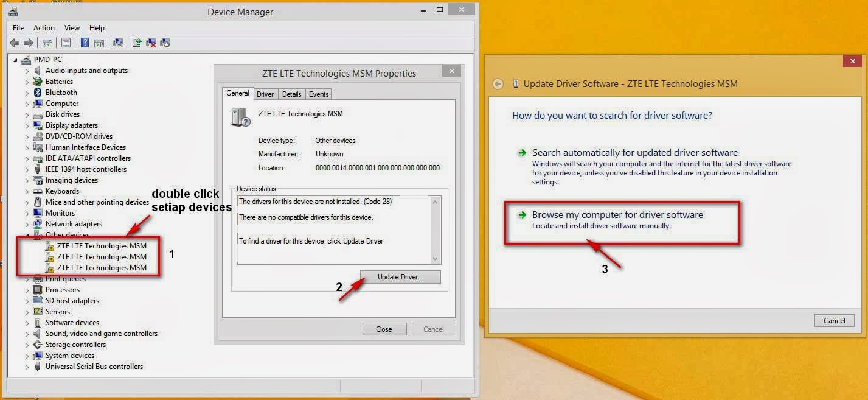Viewport: 868px width, 400px height.
Task: Expand the Human Interface Devices arrow
Action: [27, 148]
